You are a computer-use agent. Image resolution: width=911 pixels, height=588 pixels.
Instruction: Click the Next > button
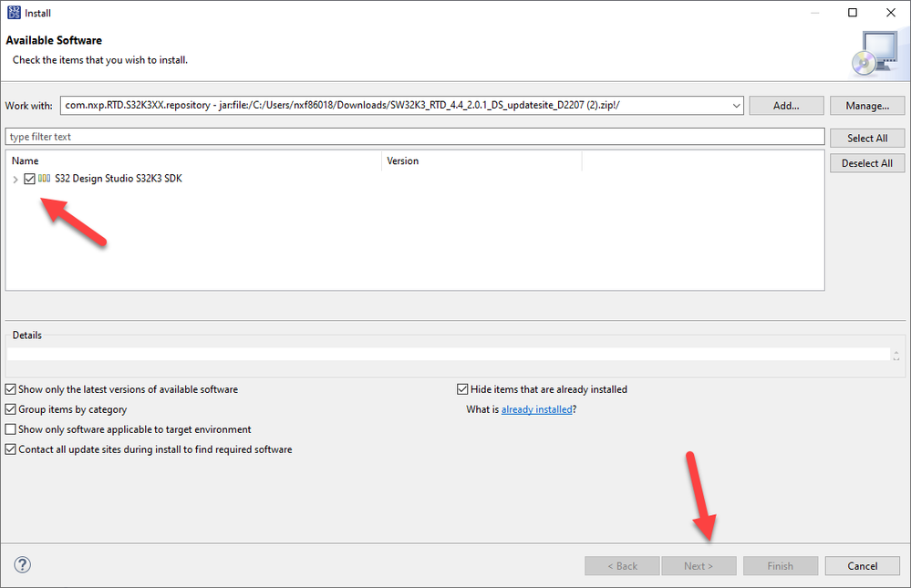pyautogui.click(x=699, y=566)
